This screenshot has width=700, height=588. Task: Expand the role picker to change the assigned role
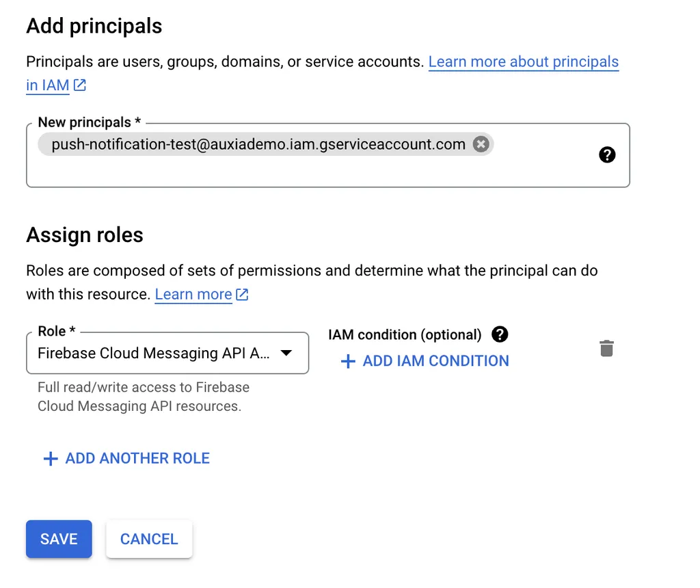click(x=167, y=353)
